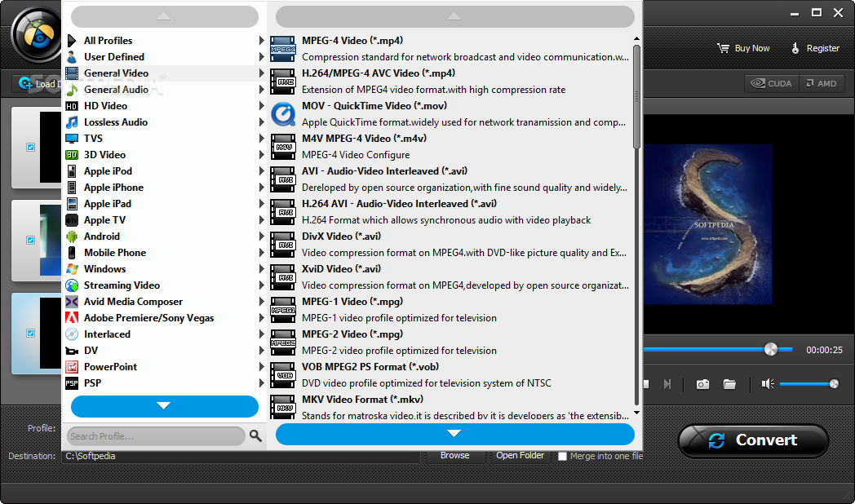
Task: Toggle AMD acceleration
Action: (x=822, y=83)
